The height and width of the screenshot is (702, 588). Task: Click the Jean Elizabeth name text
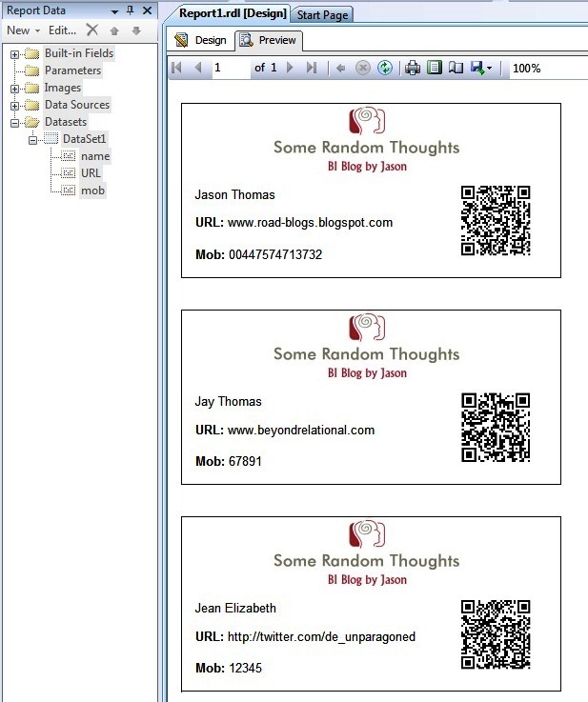235,608
